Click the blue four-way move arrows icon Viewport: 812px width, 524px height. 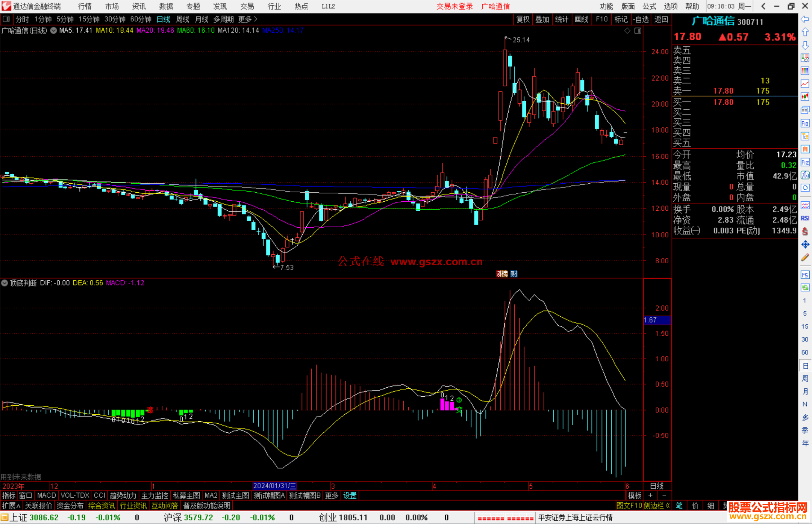(805, 245)
